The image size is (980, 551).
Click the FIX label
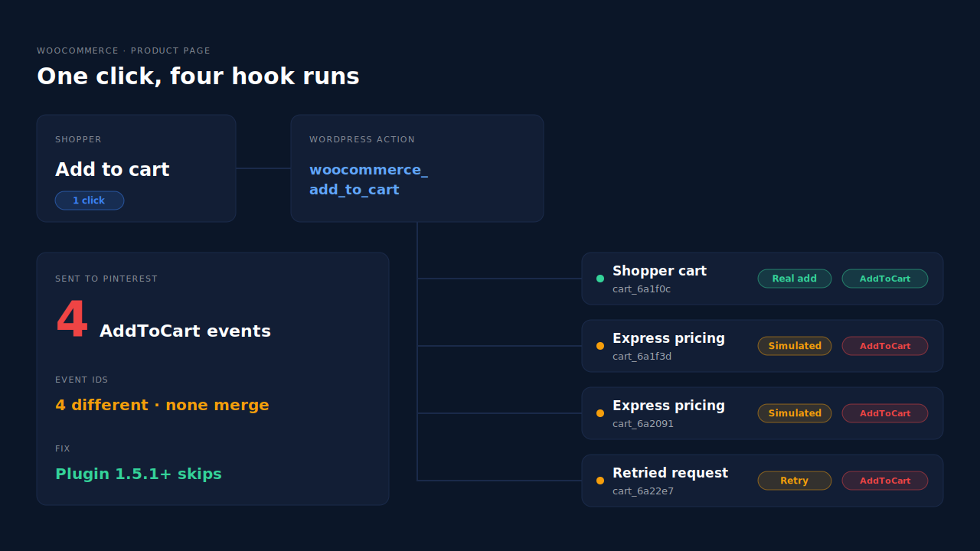coord(63,448)
